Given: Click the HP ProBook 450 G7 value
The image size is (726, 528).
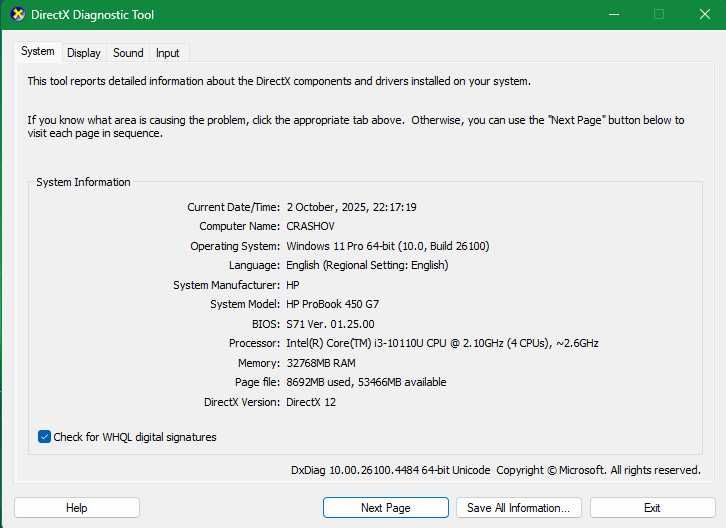Looking at the screenshot, I should click(x=332, y=304).
